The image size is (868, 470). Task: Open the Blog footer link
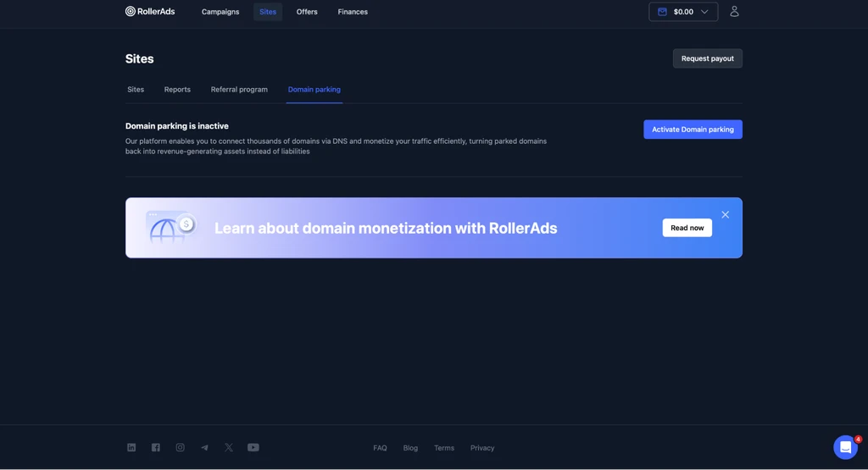click(410, 448)
